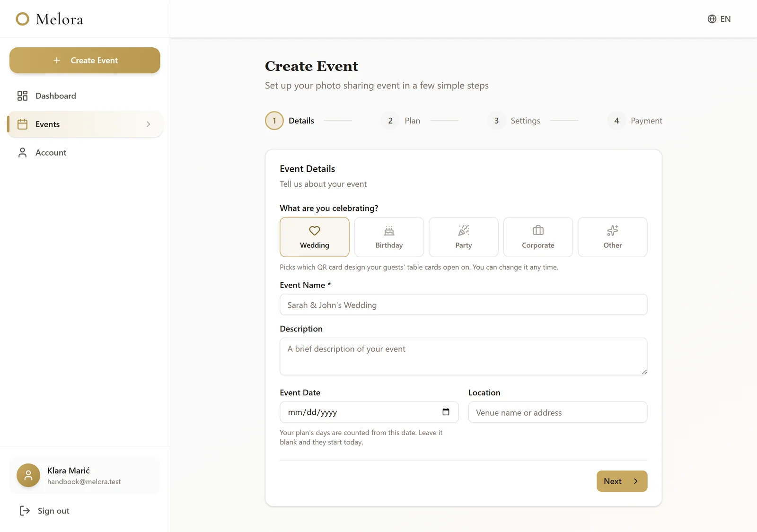Click the Wedding heart icon
Image resolution: width=757 pixels, height=532 pixels.
[315, 231]
